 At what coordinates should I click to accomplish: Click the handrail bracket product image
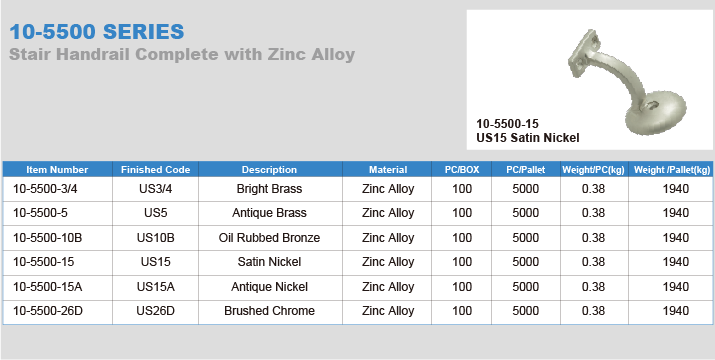[x=627, y=82]
